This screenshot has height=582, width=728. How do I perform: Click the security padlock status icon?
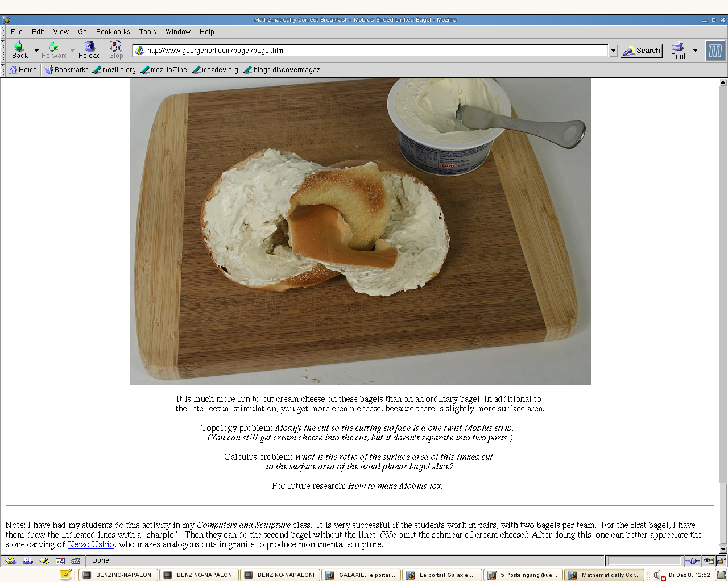click(x=721, y=561)
